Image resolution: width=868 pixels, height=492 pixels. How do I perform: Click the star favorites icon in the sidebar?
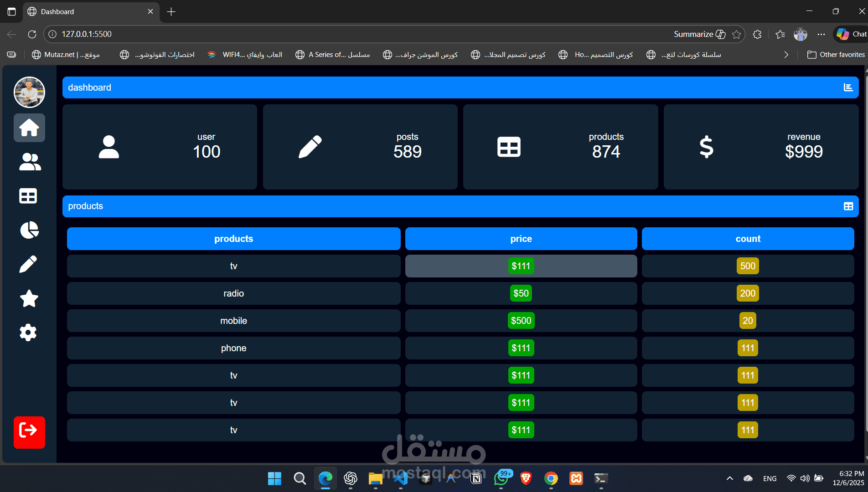point(29,298)
